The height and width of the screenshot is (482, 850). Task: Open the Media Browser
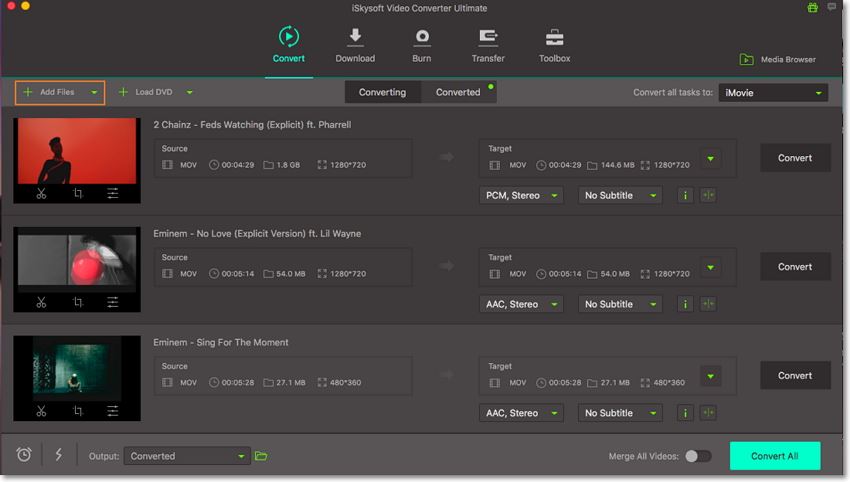(777, 60)
